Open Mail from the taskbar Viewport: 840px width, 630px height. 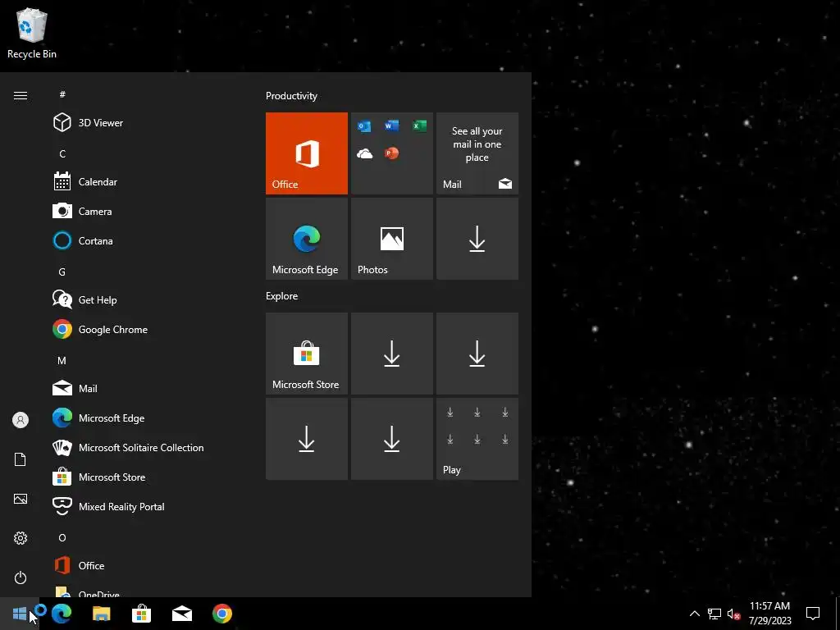click(181, 614)
